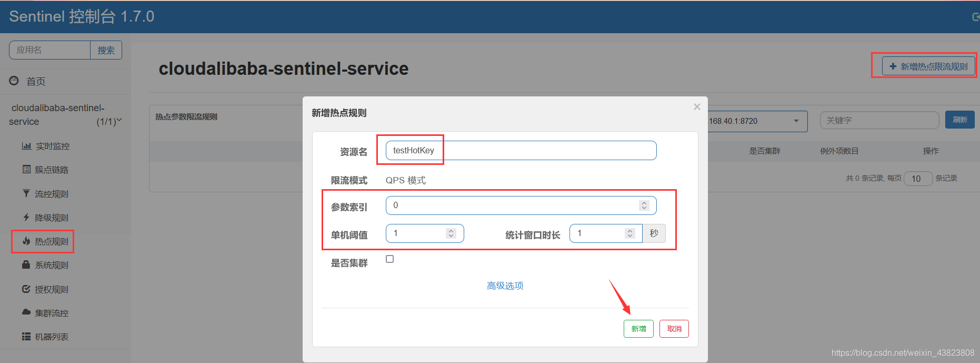Click the system rule lock icon
This screenshot has height=363, width=980.
[x=26, y=264]
